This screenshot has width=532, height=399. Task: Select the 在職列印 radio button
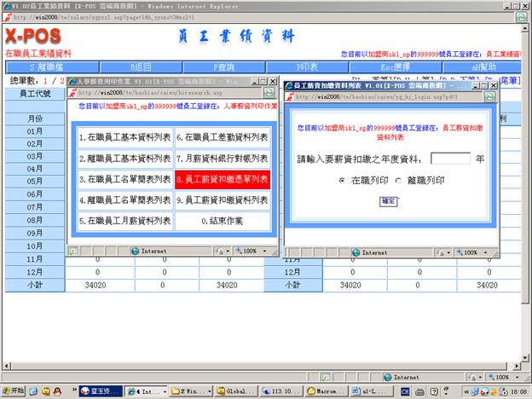[342, 181]
